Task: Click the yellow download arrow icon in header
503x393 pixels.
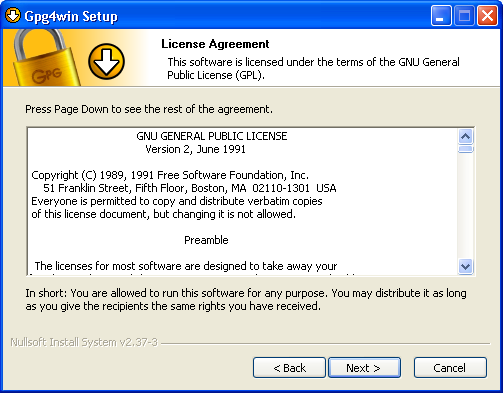Action: tap(106, 62)
